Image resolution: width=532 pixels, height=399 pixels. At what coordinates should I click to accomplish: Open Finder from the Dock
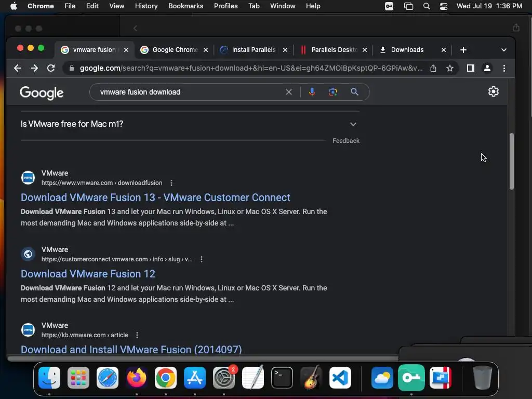click(x=49, y=378)
